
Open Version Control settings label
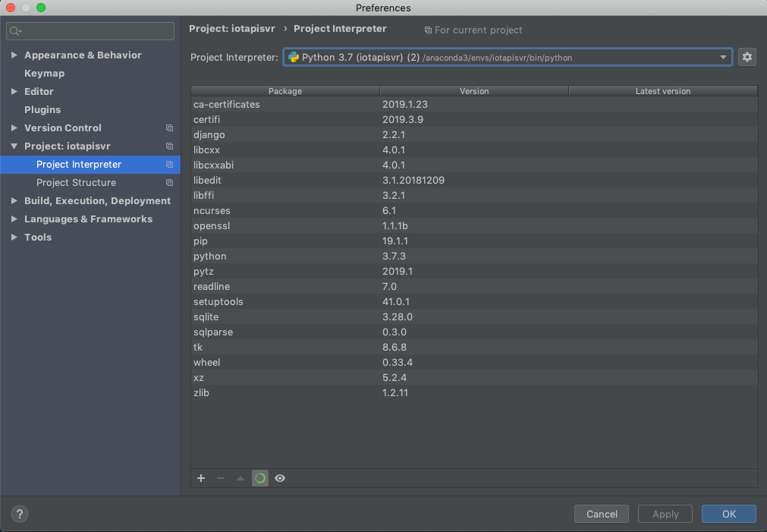[x=63, y=127]
